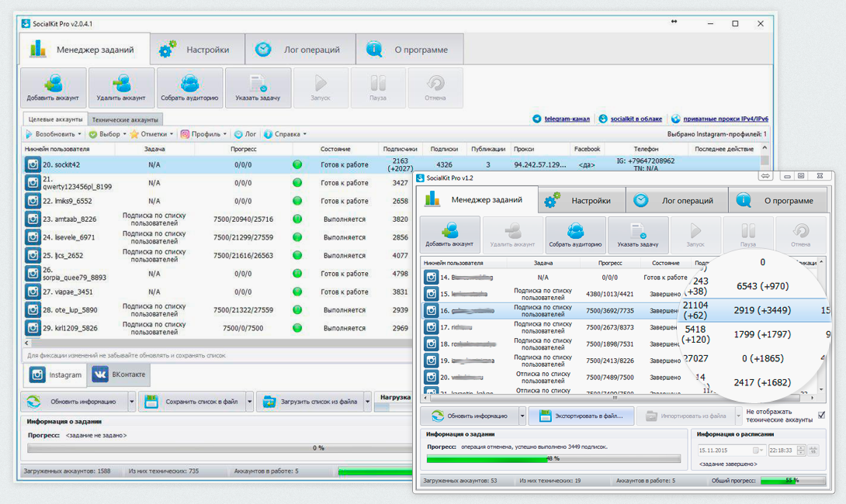846x504 pixels.
Task: Click Обновить информацию in the v2.0.4.1 window
Action: coord(75,402)
